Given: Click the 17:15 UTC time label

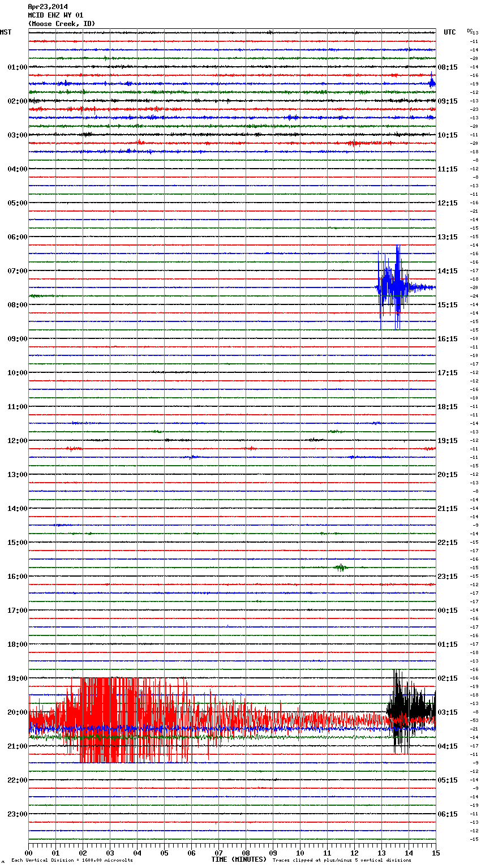Looking at the screenshot, I should point(448,373).
